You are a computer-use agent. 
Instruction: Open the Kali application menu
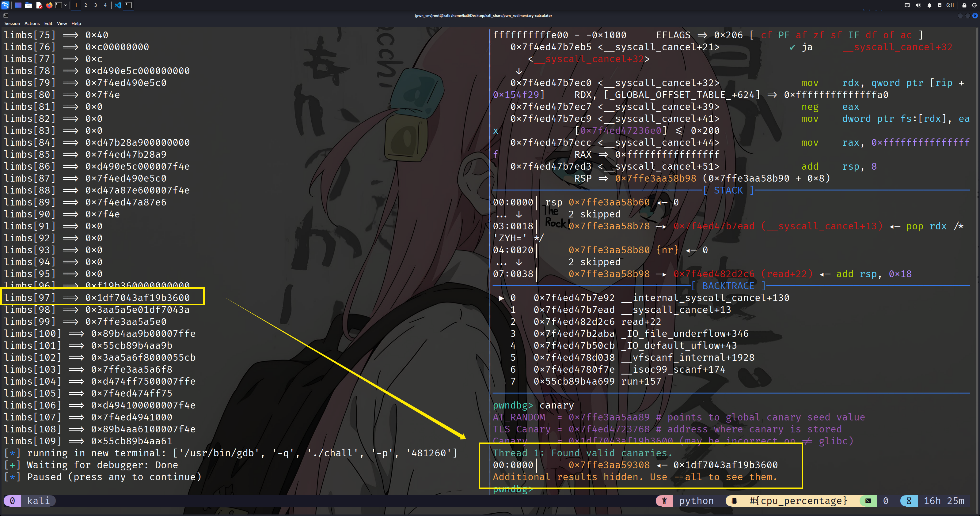[x=5, y=5]
